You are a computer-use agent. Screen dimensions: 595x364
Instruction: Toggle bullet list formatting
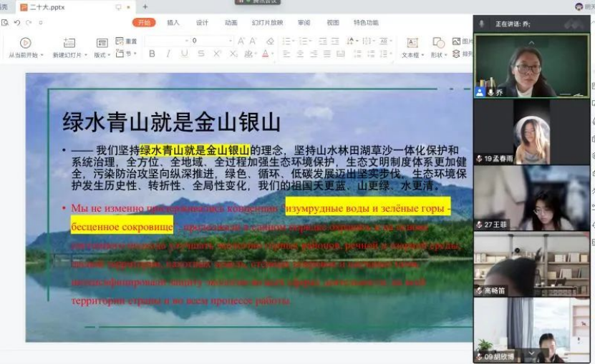pos(286,41)
